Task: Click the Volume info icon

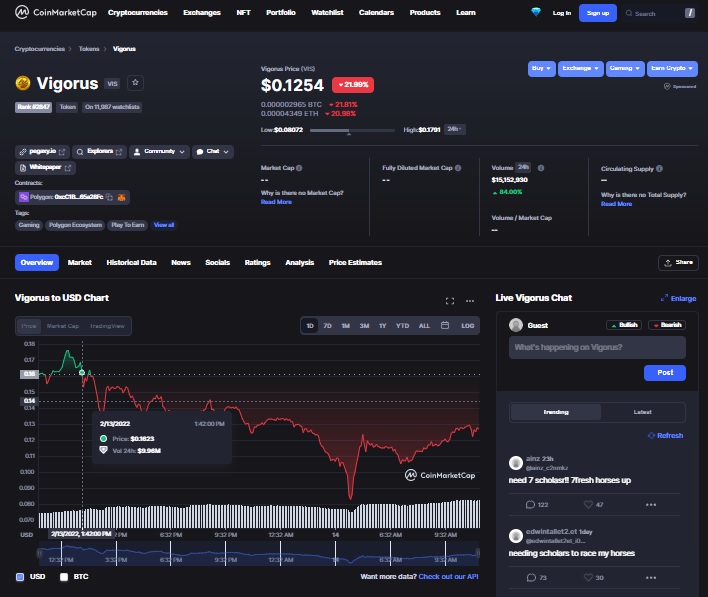Action: click(x=541, y=168)
